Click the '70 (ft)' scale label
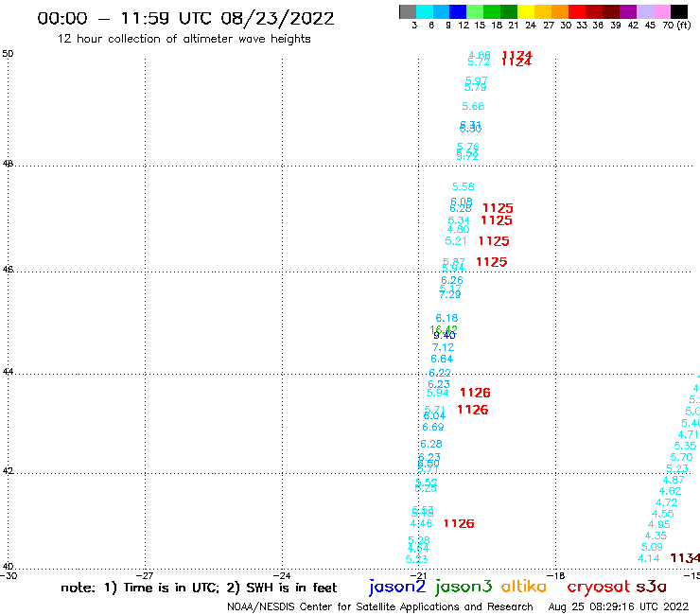 tap(676, 25)
